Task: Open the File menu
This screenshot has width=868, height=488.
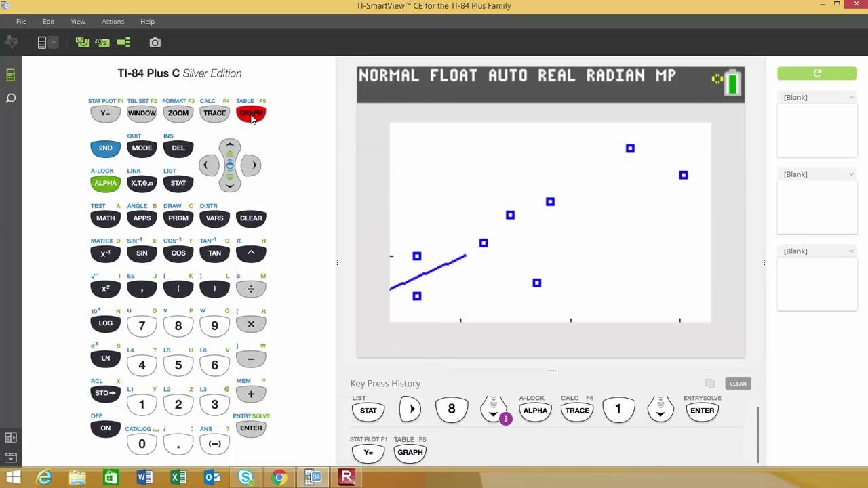Action: (x=21, y=22)
